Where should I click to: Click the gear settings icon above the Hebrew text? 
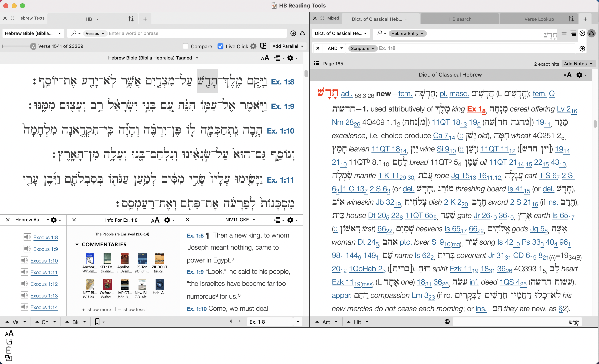tap(291, 58)
